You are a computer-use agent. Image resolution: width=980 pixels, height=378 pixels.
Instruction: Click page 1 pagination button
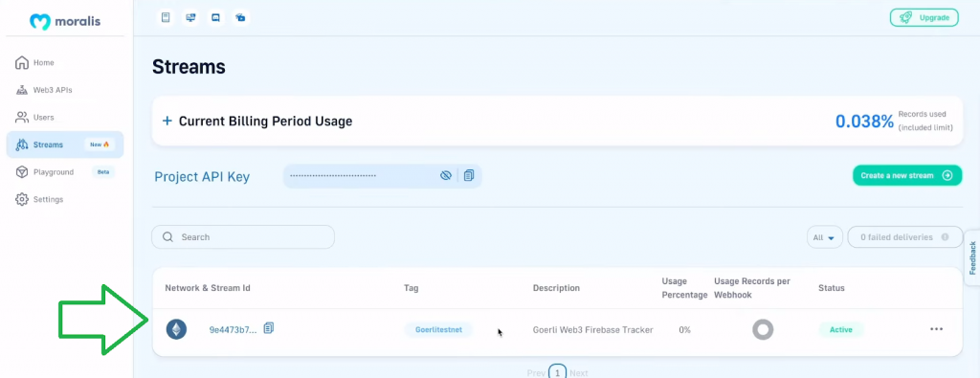558,372
